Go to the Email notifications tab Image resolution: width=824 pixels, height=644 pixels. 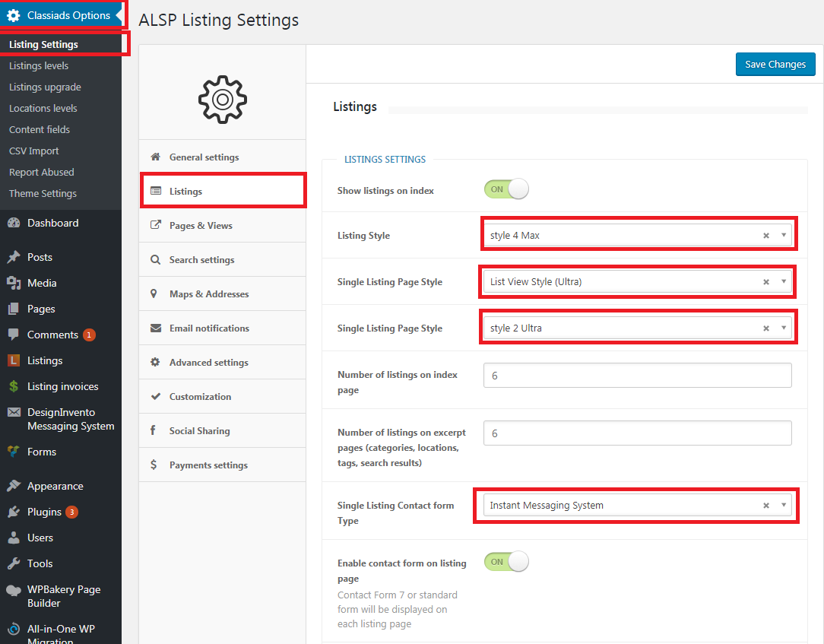[222, 328]
